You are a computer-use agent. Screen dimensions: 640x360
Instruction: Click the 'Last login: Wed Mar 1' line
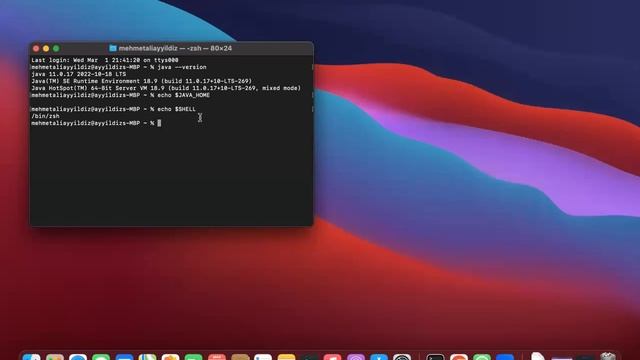coord(105,60)
